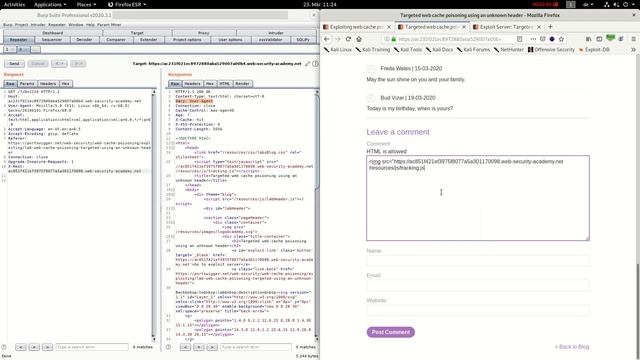Open system power menu icon
This screenshot has width=640, height=360.
click(x=625, y=4)
